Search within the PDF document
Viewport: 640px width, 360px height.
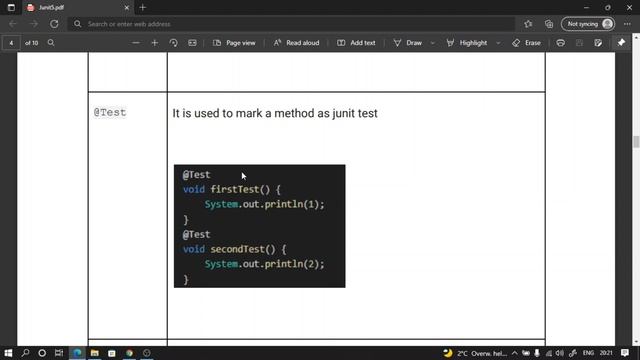(51, 42)
